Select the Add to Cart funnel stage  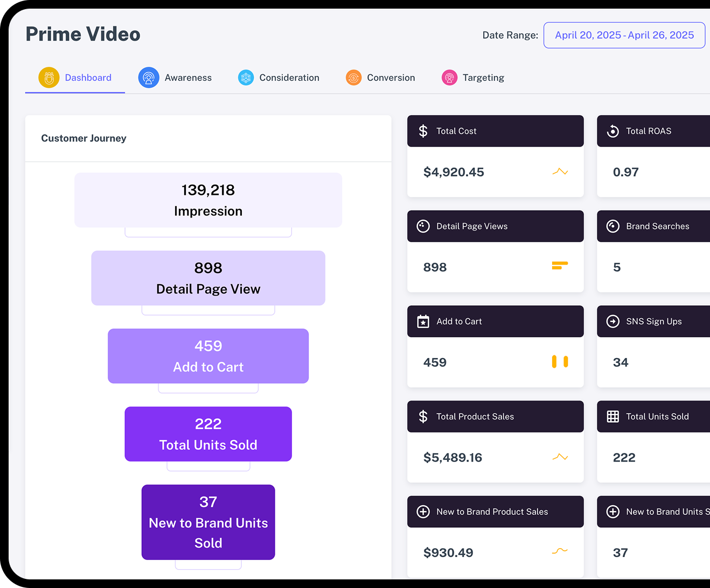pos(208,356)
